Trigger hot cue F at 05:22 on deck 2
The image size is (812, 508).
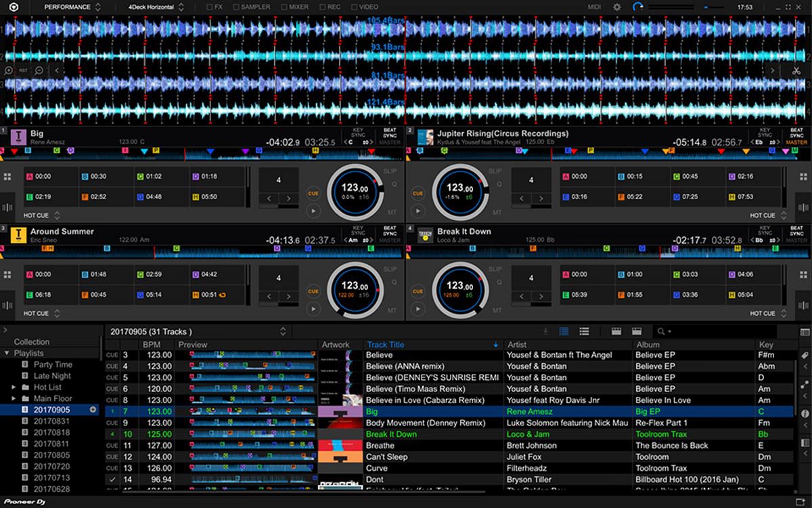click(x=644, y=196)
